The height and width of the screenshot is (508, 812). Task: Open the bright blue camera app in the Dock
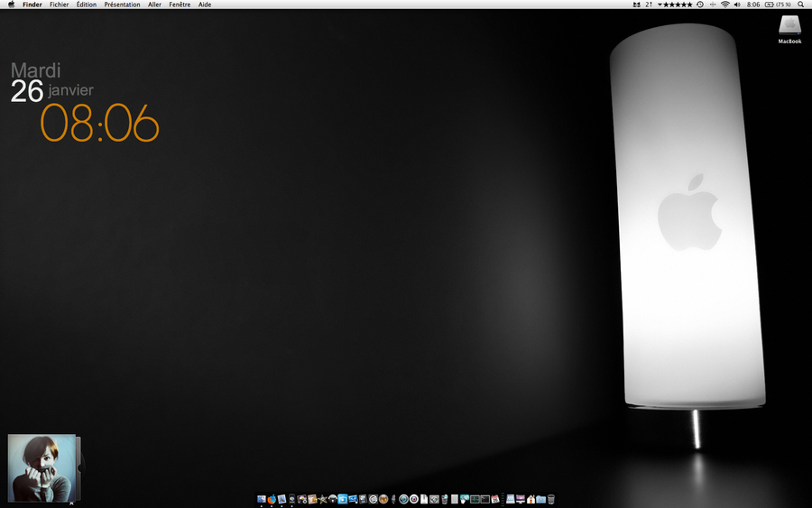[343, 499]
